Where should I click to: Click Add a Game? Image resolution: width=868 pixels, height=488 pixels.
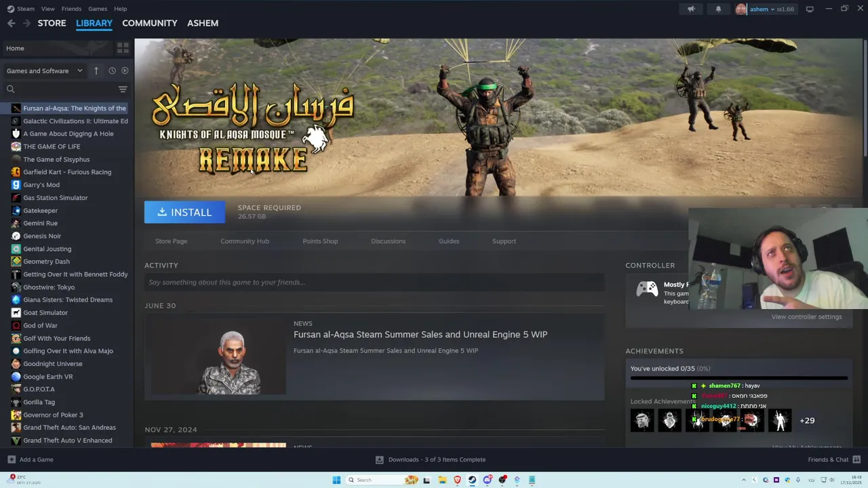(30, 460)
